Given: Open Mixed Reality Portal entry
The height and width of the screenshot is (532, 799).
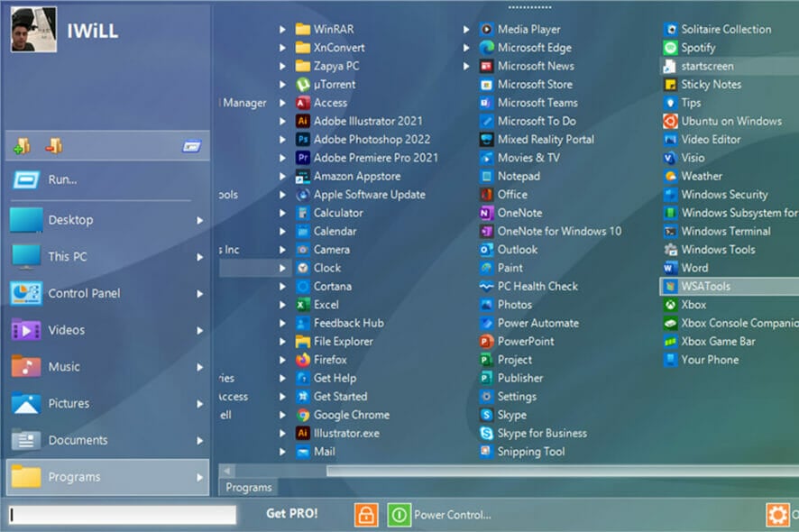Looking at the screenshot, I should click(x=537, y=139).
